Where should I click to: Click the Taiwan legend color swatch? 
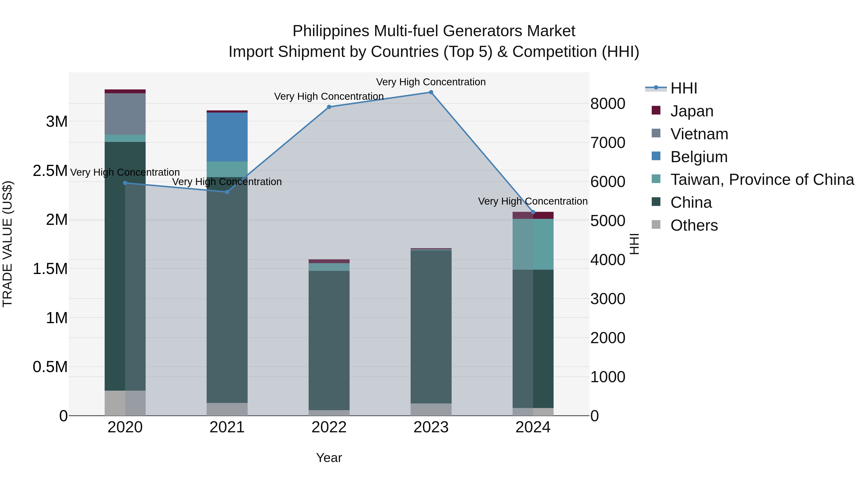[x=656, y=179]
